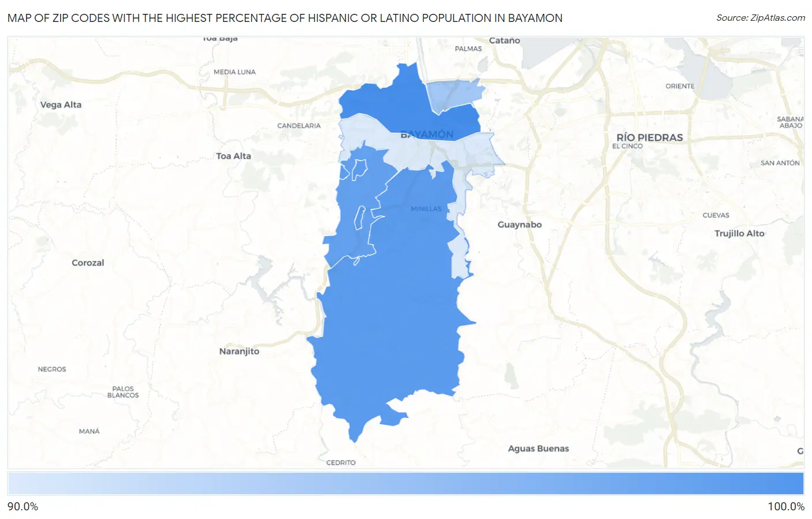
Task: Select the Río Piedras label
Action: pos(650,137)
